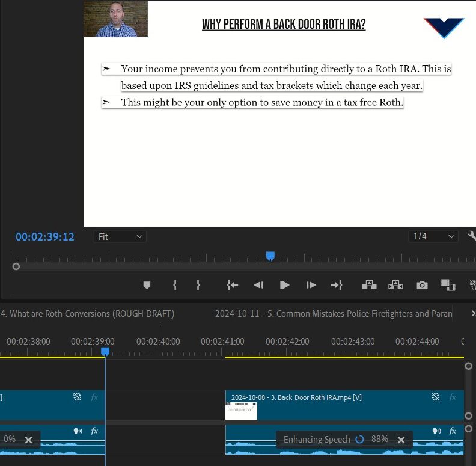Click the Program Monitor zoom scroll handle

coord(16,266)
